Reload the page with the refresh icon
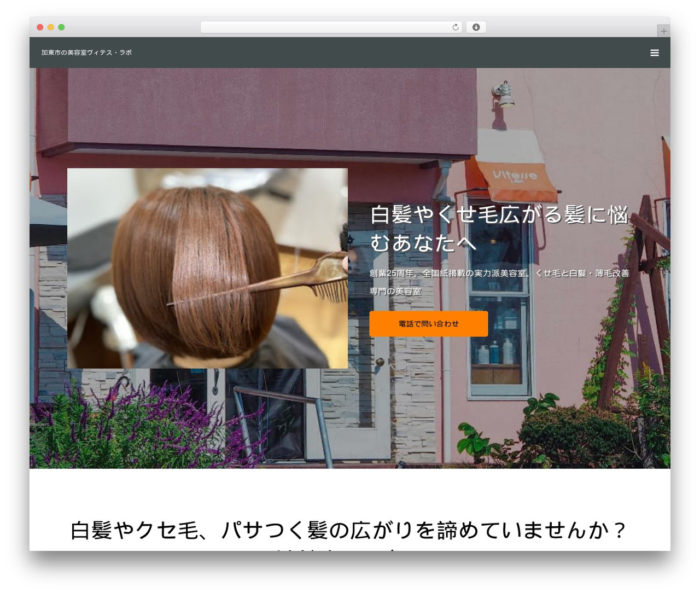Image resolution: width=700 pixels, height=593 pixels. (x=455, y=27)
